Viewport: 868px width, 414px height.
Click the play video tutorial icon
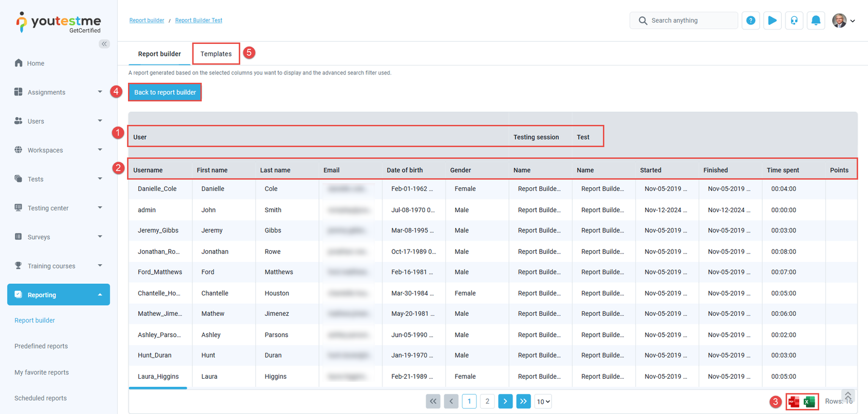(772, 21)
